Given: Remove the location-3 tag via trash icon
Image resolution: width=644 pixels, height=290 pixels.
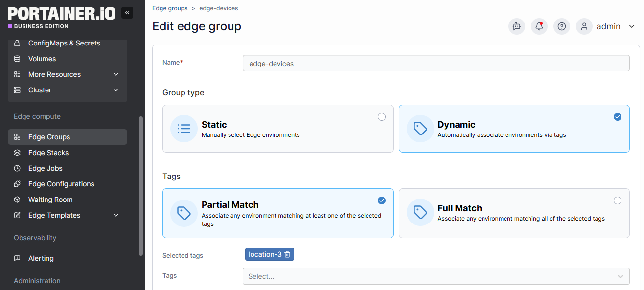Looking at the screenshot, I should pyautogui.click(x=287, y=254).
